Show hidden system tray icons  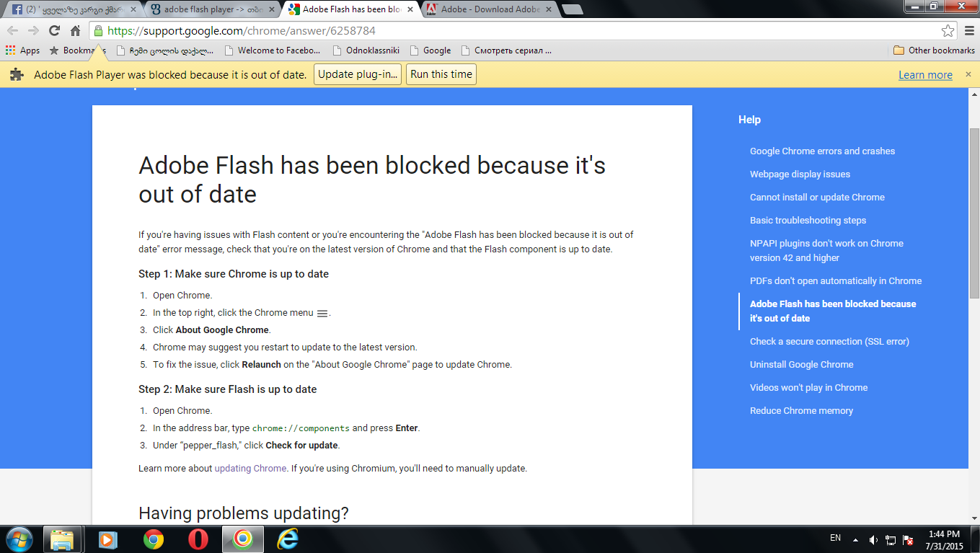coord(855,539)
